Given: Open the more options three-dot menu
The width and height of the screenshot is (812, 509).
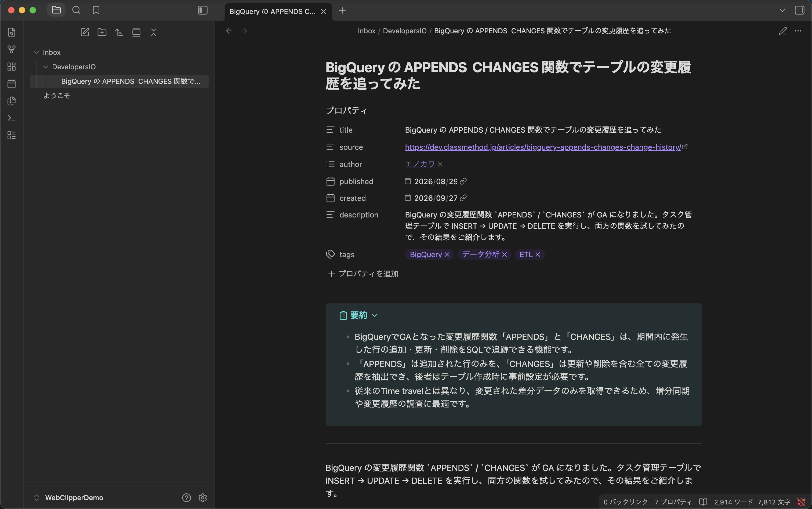Looking at the screenshot, I should pos(798,31).
